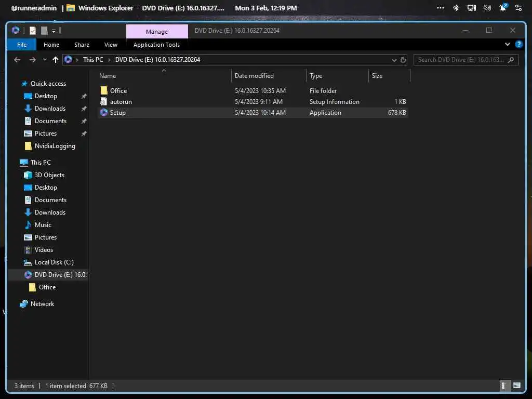
Task: Open the system settings sliders icon
Action: pos(518,8)
